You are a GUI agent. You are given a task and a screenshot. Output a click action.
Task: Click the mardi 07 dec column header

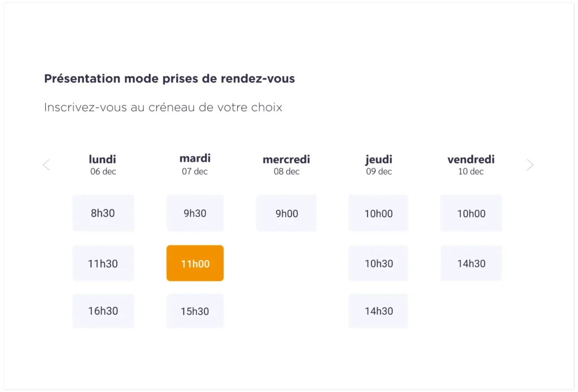[x=195, y=164]
